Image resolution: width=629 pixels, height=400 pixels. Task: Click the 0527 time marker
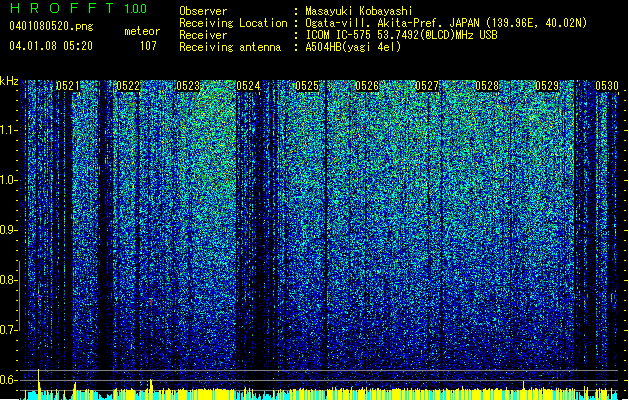point(427,86)
